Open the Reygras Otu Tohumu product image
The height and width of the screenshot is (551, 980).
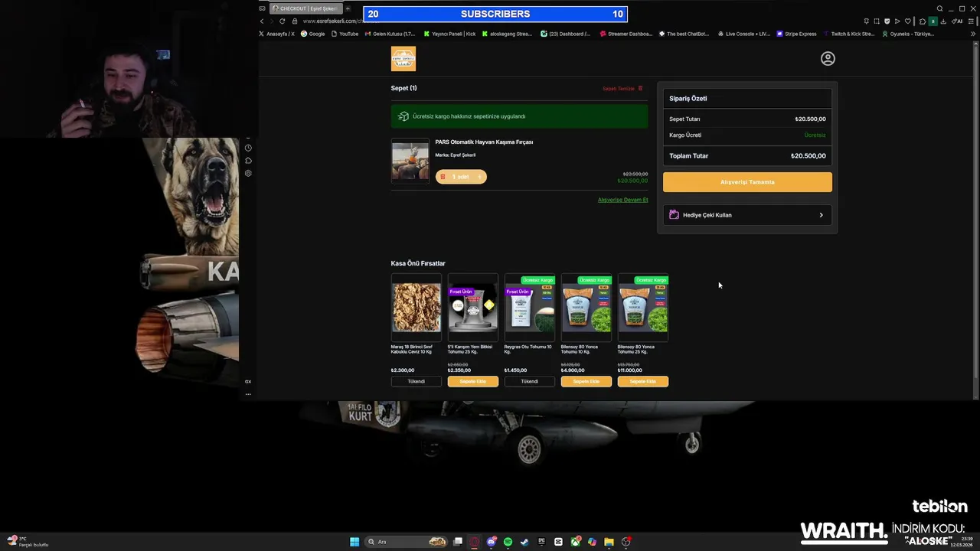[529, 307]
